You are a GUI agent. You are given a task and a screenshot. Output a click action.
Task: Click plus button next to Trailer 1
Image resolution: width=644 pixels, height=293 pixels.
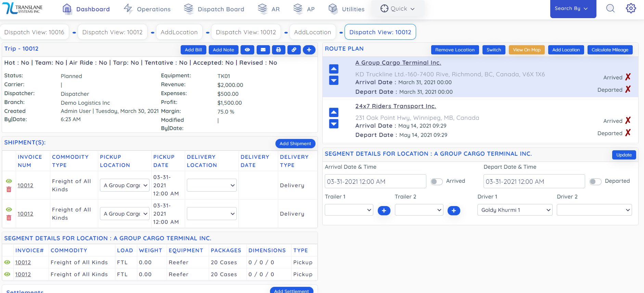pyautogui.click(x=384, y=211)
